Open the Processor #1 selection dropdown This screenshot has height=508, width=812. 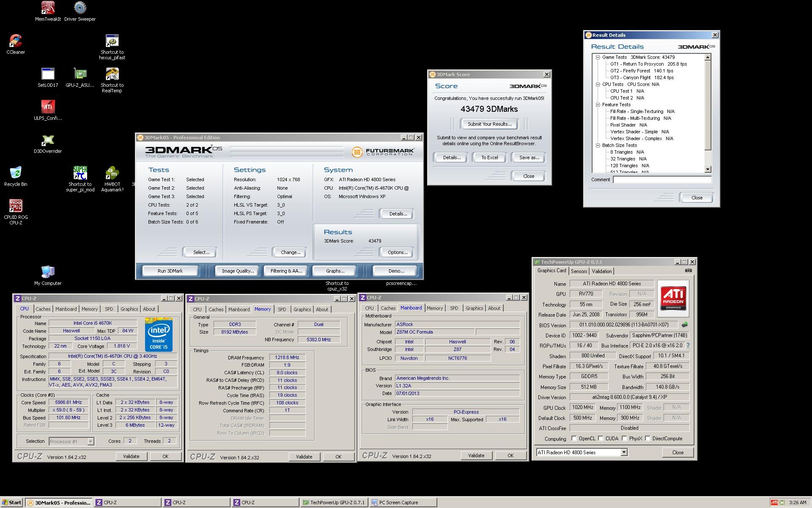click(x=91, y=441)
